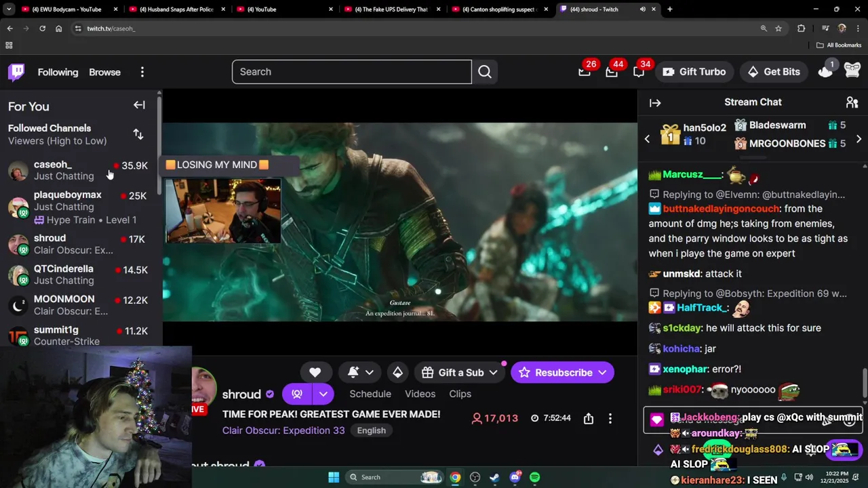
Task: Open the Following tab
Action: coord(58,72)
